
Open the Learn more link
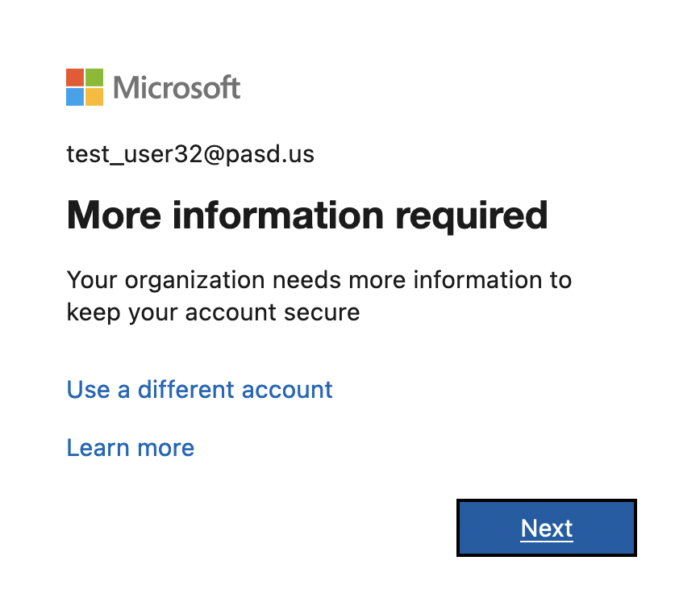coord(131,447)
